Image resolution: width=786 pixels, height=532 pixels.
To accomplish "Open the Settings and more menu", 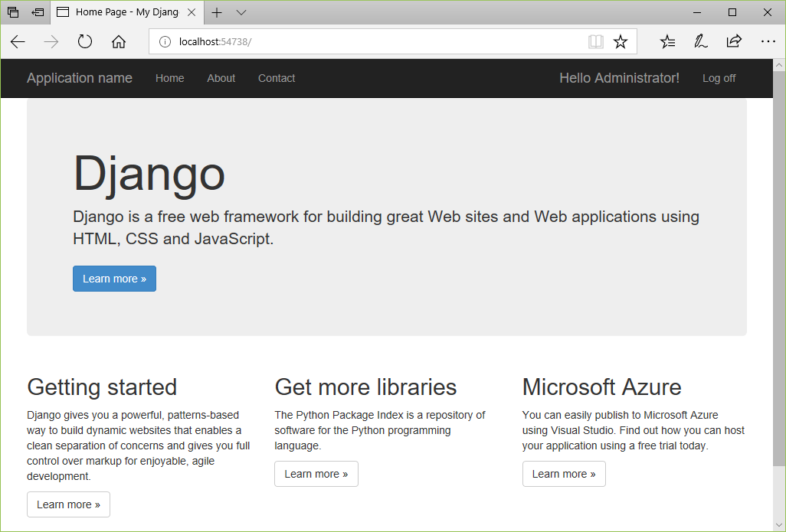I will pyautogui.click(x=768, y=41).
